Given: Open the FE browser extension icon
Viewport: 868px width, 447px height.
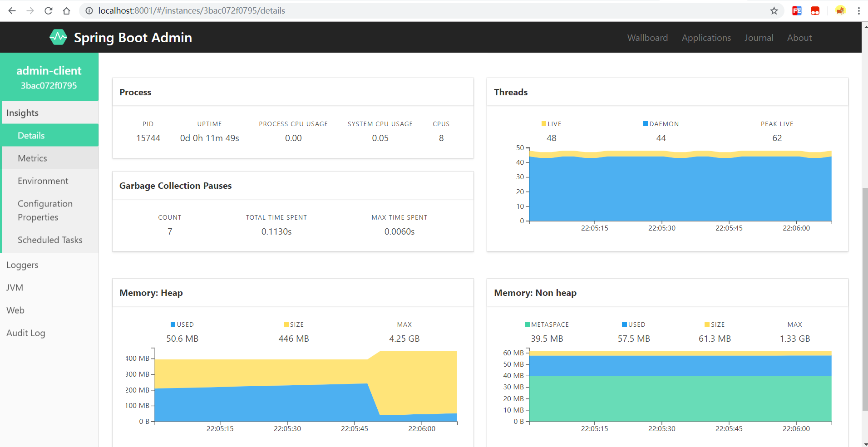Looking at the screenshot, I should coord(797,10).
